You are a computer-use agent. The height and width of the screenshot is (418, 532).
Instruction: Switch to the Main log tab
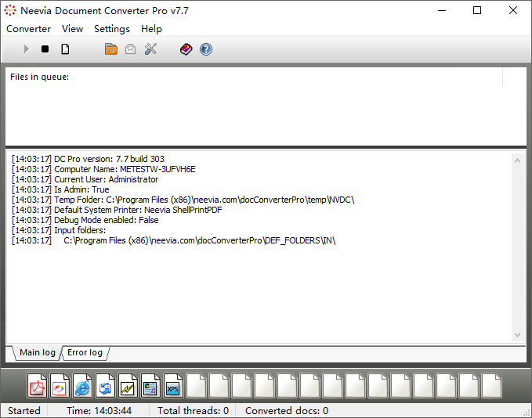[38, 352]
